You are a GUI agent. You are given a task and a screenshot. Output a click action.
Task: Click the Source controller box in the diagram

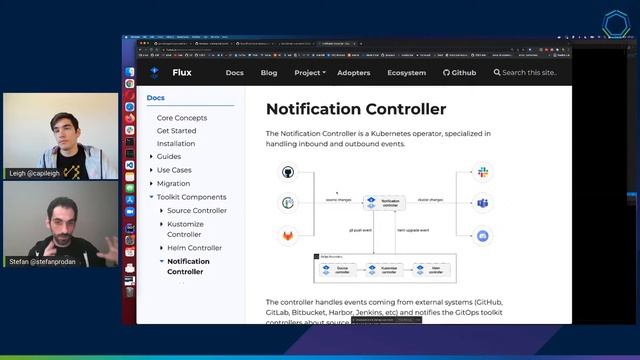pyautogui.click(x=338, y=270)
